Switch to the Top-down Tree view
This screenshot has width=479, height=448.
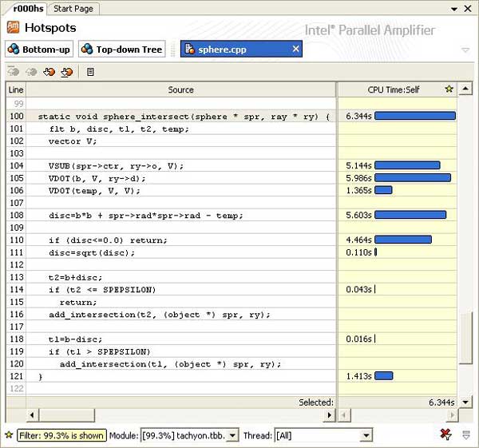(x=122, y=49)
